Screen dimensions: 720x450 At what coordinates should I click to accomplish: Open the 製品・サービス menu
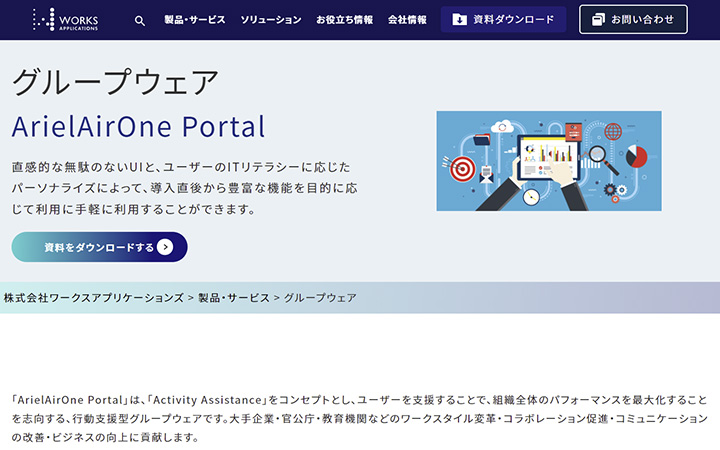tap(195, 20)
